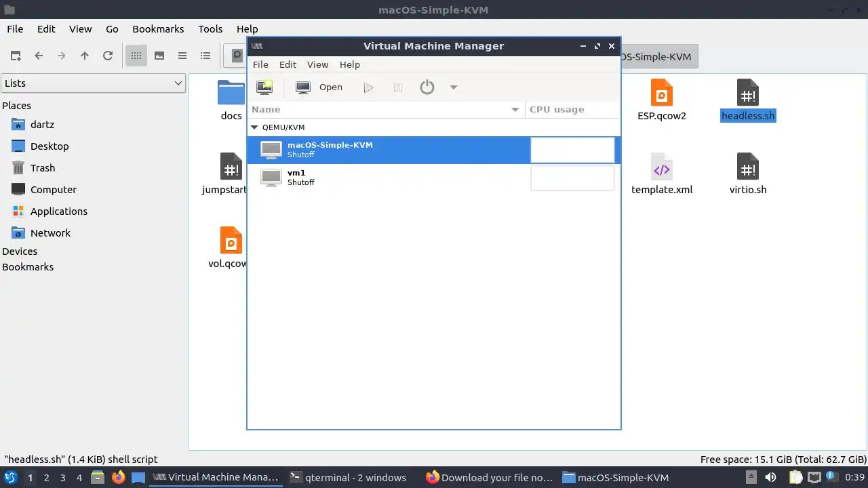The image size is (868, 488).
Task: Select the ESP.qcow2 file
Action: [x=662, y=100]
